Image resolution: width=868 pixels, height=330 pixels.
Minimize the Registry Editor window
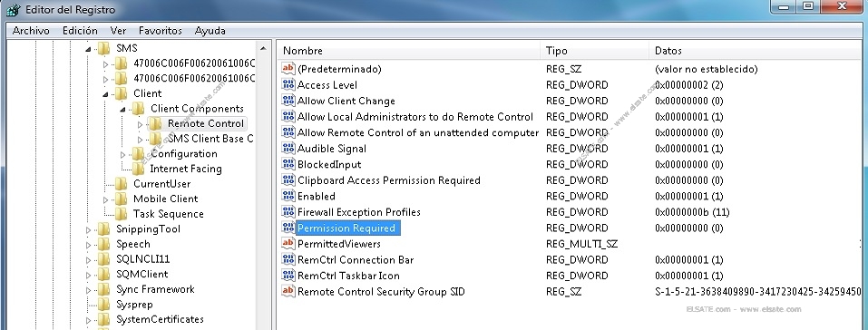tap(783, 7)
